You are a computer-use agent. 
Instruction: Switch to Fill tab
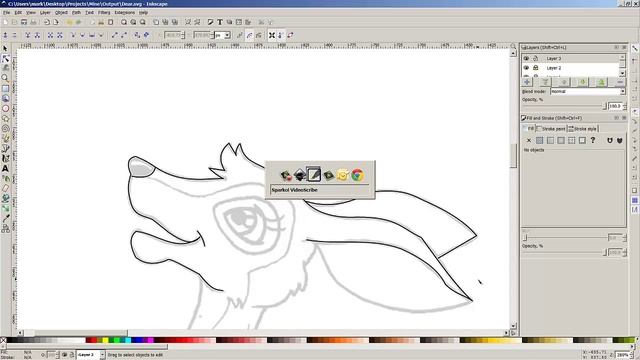click(529, 129)
